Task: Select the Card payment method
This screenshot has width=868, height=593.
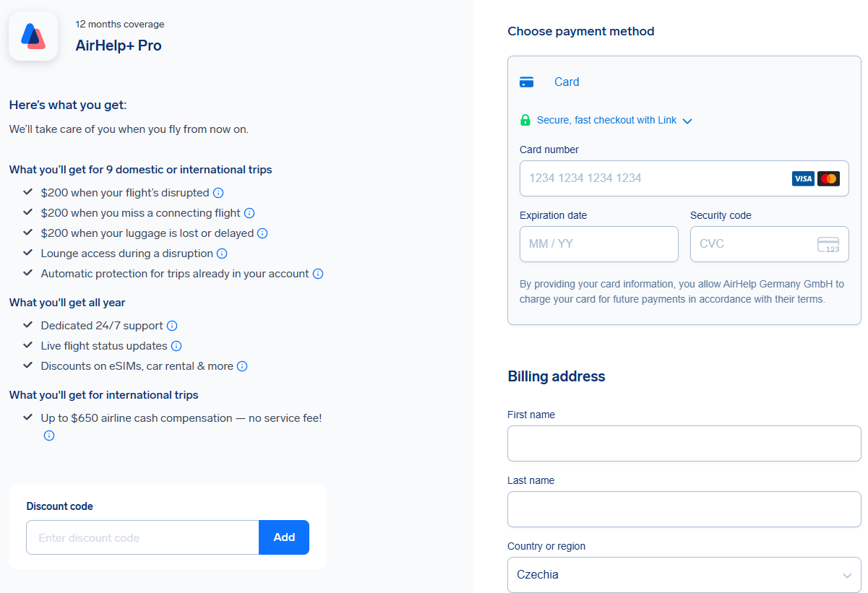Action: [x=566, y=82]
